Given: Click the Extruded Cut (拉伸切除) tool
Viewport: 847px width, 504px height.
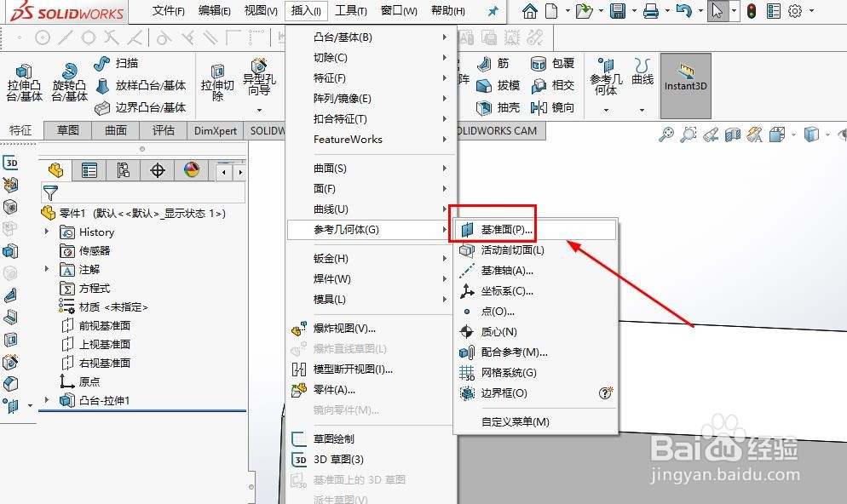Looking at the screenshot, I should coord(217,83).
